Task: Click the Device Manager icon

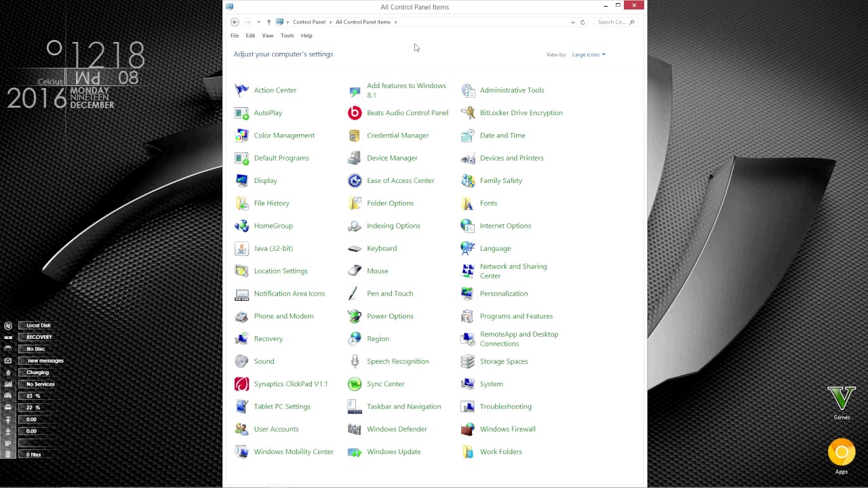Action: (355, 158)
